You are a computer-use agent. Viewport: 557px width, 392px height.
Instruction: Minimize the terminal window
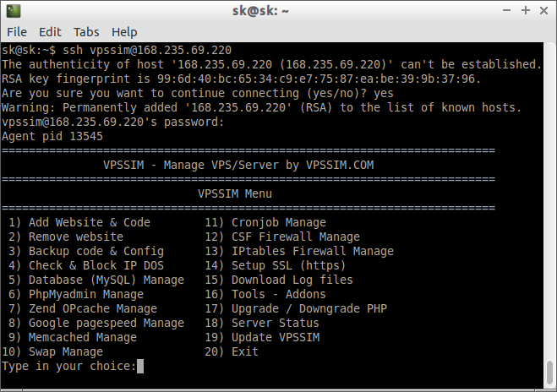click(507, 11)
